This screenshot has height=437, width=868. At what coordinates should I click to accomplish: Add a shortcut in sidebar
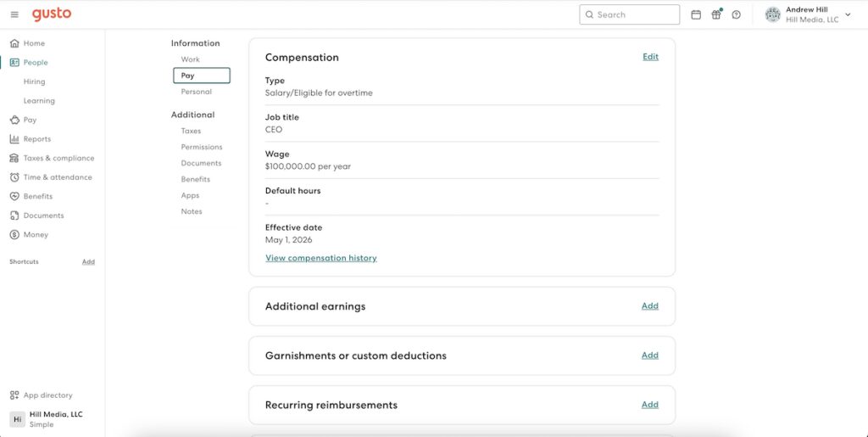[x=88, y=262]
